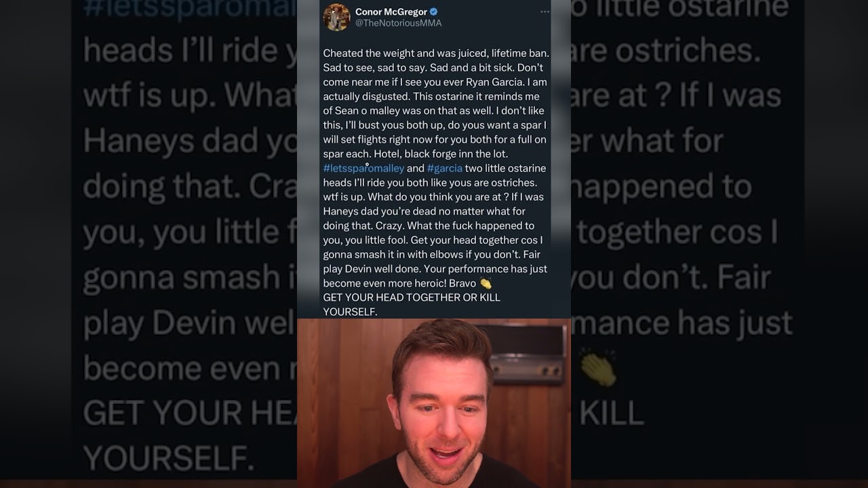This screenshot has height=488, width=868.
Task: Click the large blurred clapping hands emoji
Action: coord(597,369)
